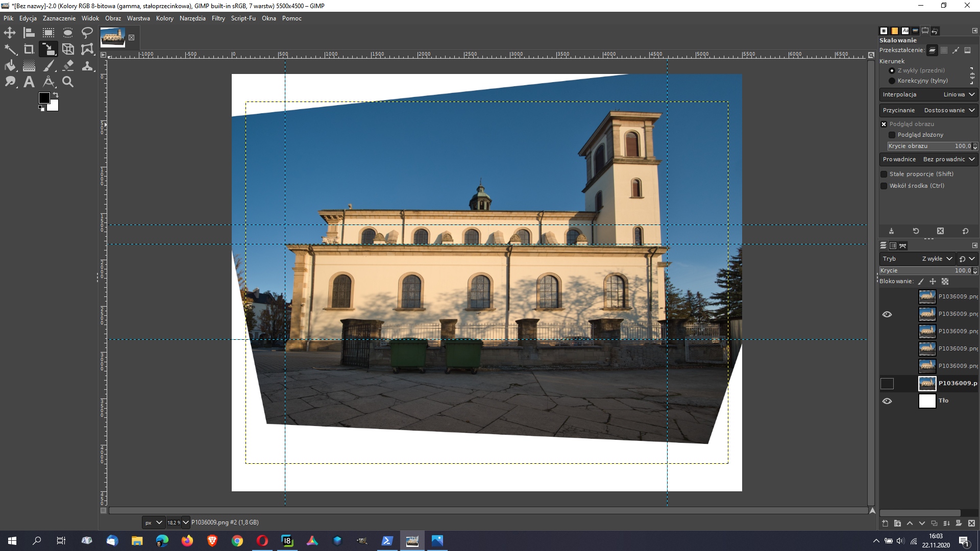Viewport: 980px width, 551px height.
Task: Expand the Prowadnice dropdown
Action: pyautogui.click(x=928, y=159)
